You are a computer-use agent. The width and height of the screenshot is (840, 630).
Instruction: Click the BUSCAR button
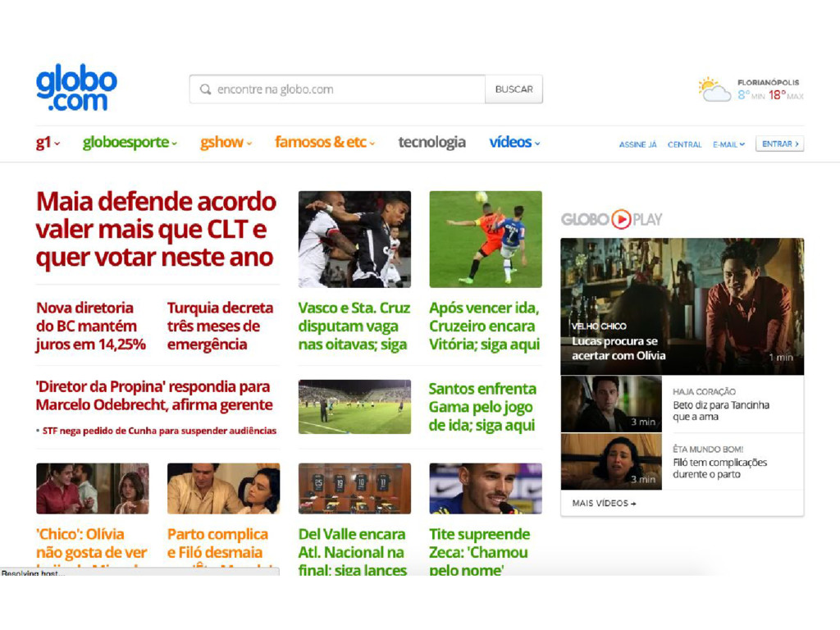[514, 89]
